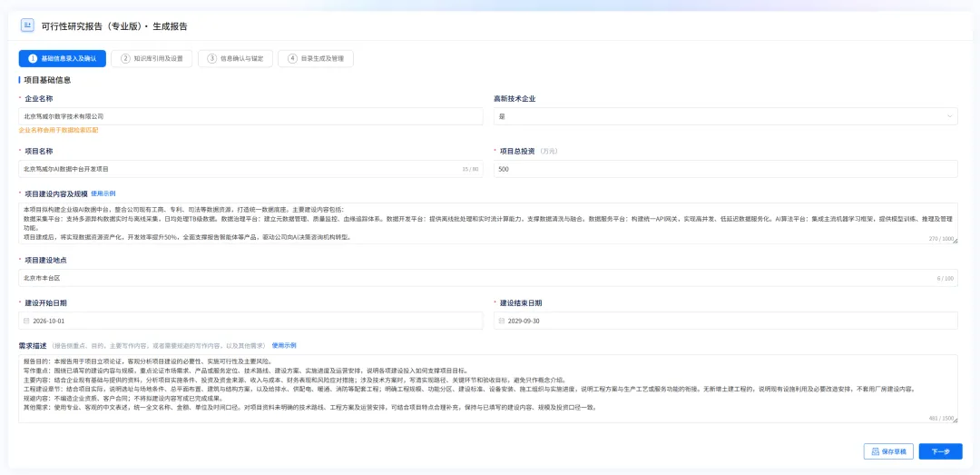Click the 481 / 1500 character counter
The image size is (980, 475).
point(942,418)
